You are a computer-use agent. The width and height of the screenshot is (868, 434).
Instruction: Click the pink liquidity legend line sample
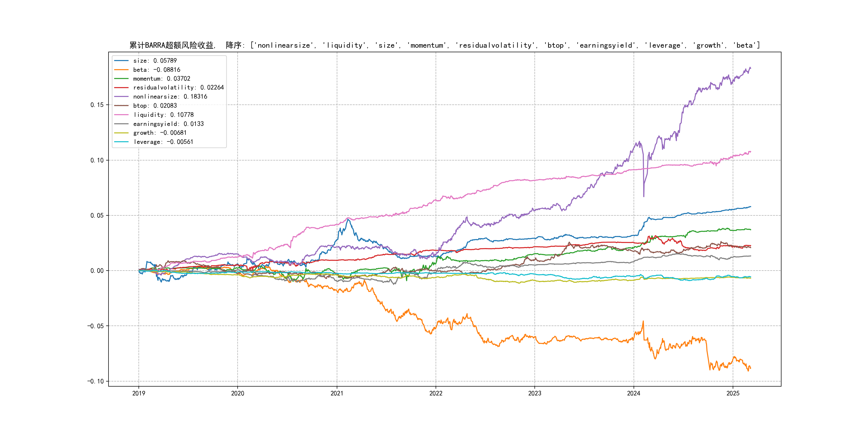pos(121,115)
